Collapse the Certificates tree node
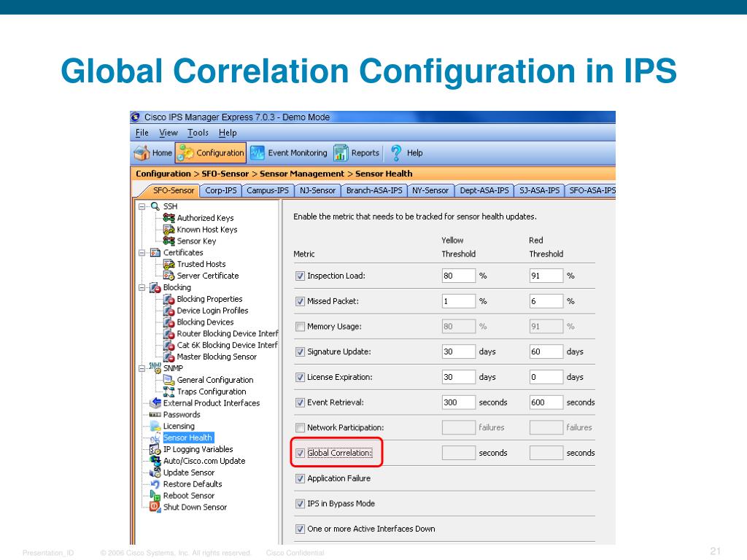The height and width of the screenshot is (560, 747). (142, 253)
